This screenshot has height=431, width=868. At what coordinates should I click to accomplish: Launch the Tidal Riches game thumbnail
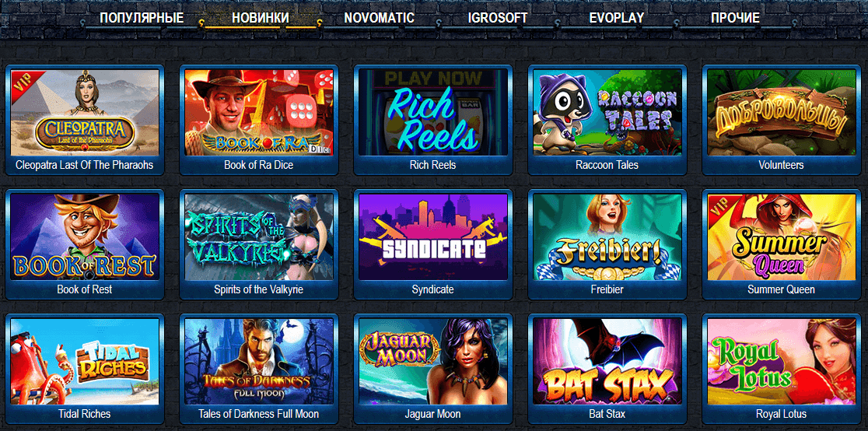pyautogui.click(x=85, y=361)
